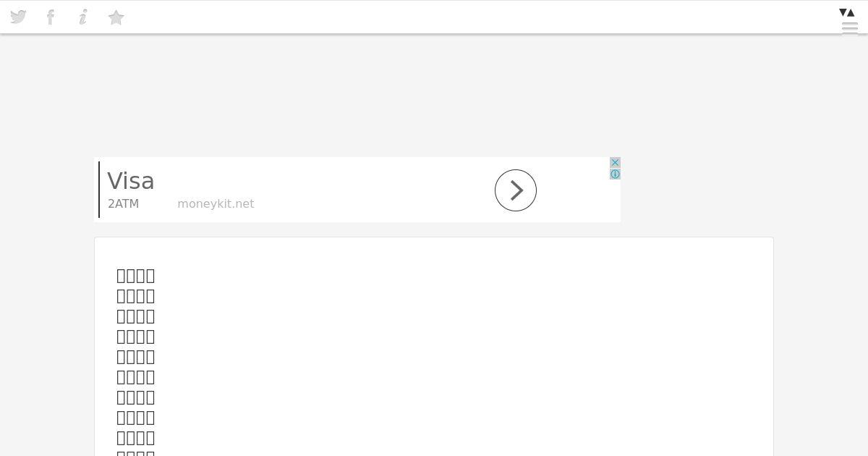Click the 2ATM text in the ad
The width and height of the screenshot is (868, 456).
tap(123, 204)
